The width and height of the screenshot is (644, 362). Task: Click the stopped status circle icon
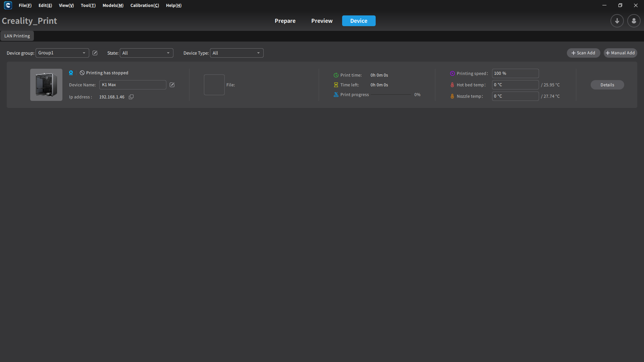click(x=82, y=73)
